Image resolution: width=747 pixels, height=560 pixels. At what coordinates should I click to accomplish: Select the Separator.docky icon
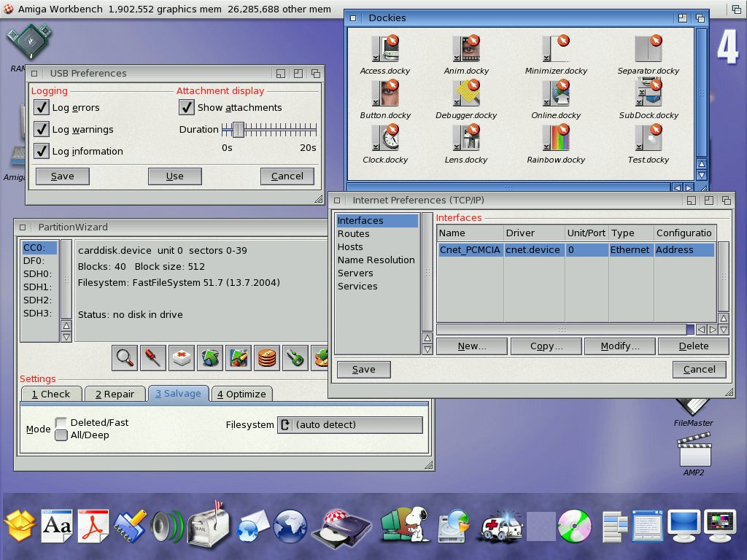(x=649, y=49)
